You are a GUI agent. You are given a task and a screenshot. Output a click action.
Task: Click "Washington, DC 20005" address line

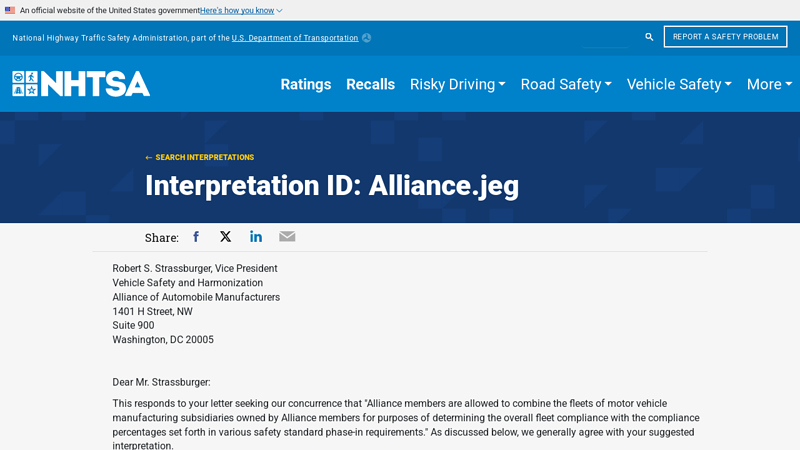163,340
